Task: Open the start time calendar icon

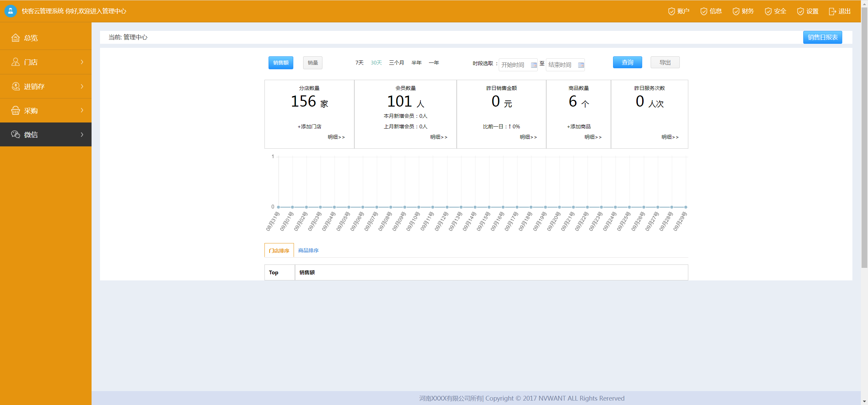Action: pos(534,65)
